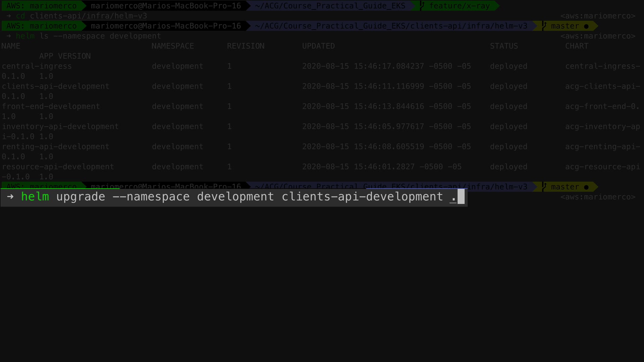
Task: Click the git branch icon beside feature/x-ray
Action: (x=422, y=6)
